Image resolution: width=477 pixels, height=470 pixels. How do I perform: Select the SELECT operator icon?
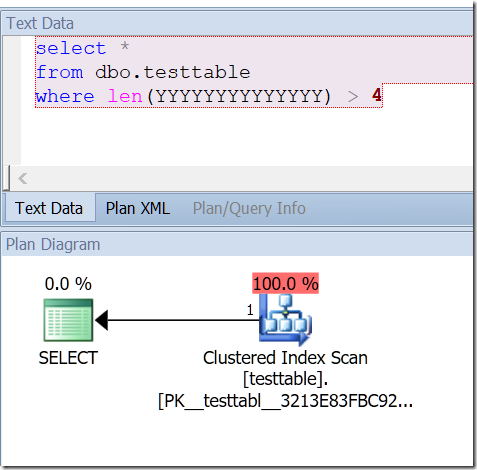(x=68, y=320)
